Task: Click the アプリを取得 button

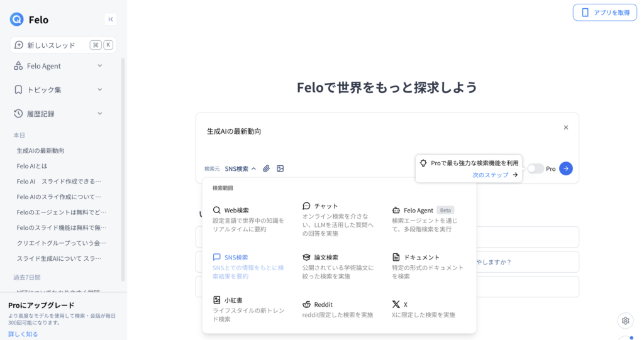Action: point(604,13)
